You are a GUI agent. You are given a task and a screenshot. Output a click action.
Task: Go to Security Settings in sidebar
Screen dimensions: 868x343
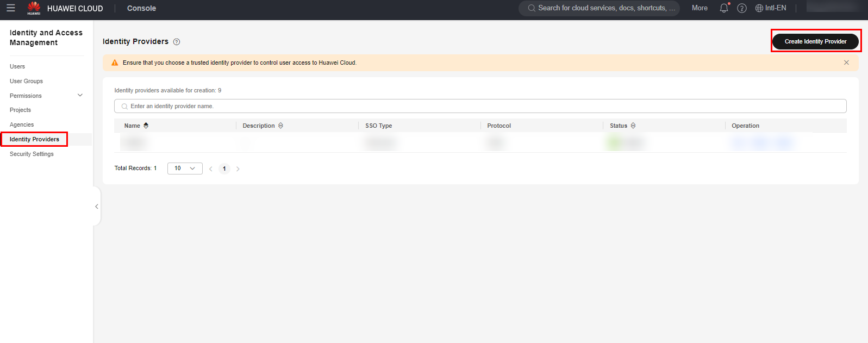(x=32, y=154)
